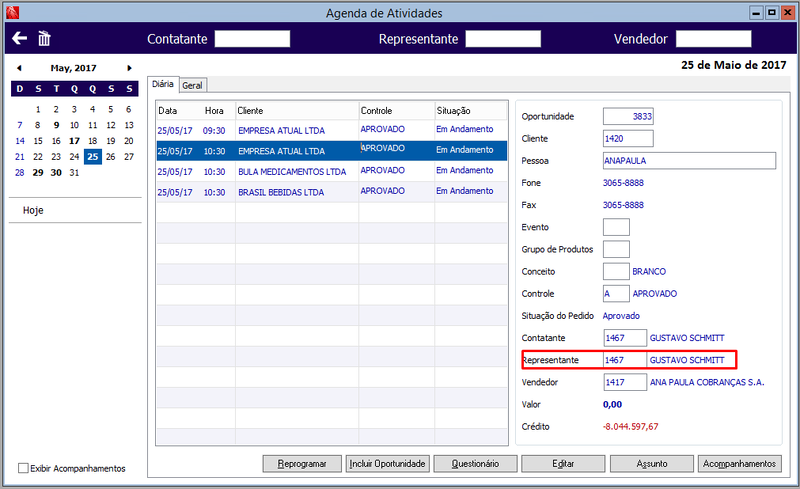Screen dimensions: 800x489
Task: Click the Crédito value -8.044.597,67
Action: [x=631, y=426]
